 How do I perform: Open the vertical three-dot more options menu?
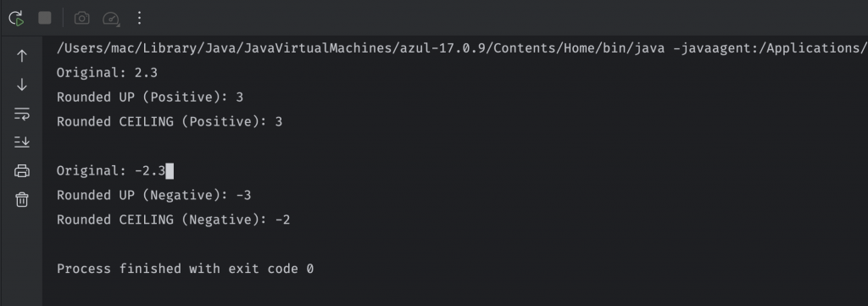(140, 19)
